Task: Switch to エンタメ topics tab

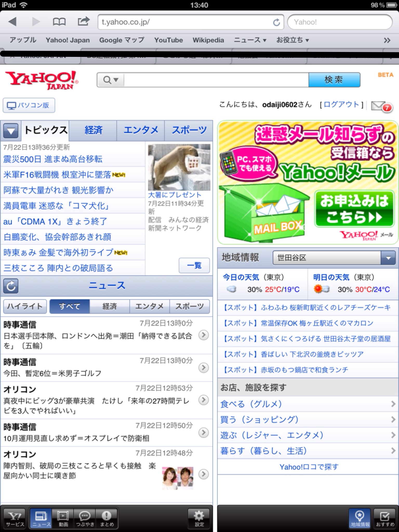Action: pyautogui.click(x=141, y=130)
